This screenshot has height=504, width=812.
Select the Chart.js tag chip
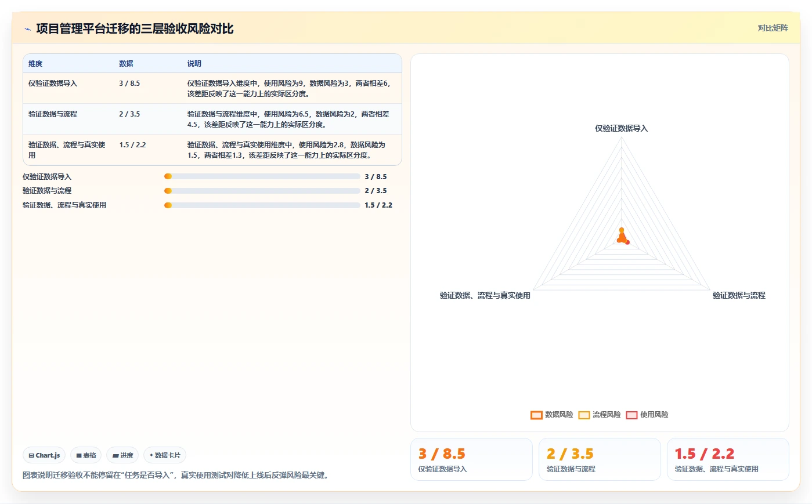44,455
